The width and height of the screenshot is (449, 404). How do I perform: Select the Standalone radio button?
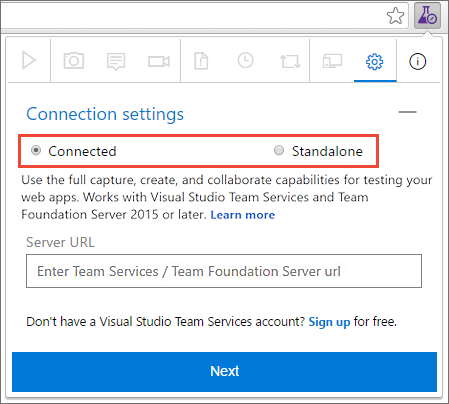click(279, 150)
